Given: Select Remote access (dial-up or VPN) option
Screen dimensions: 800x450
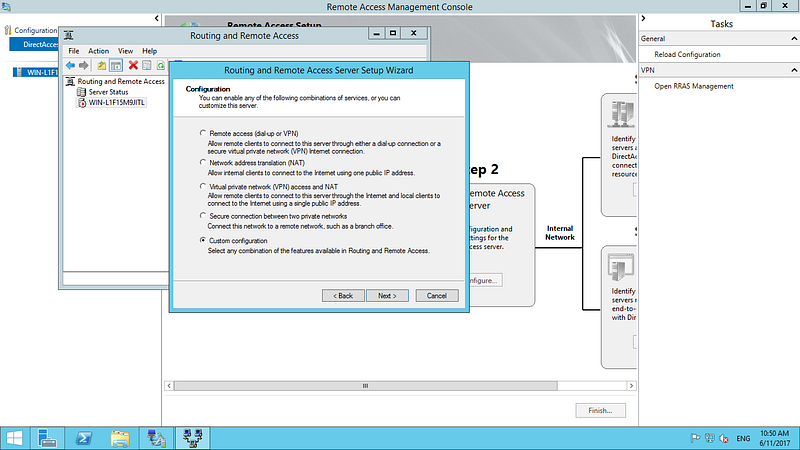Looking at the screenshot, I should coord(203,133).
